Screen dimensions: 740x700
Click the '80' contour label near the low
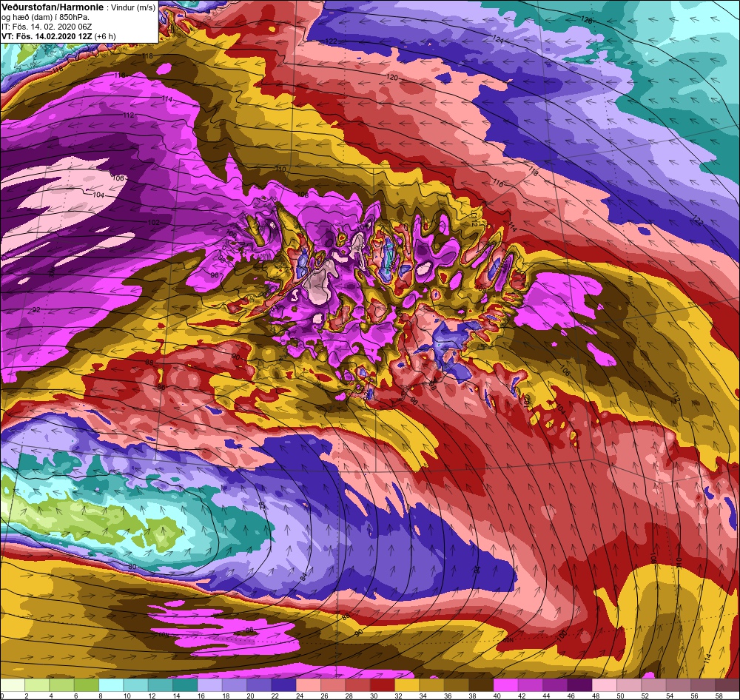pos(132,566)
